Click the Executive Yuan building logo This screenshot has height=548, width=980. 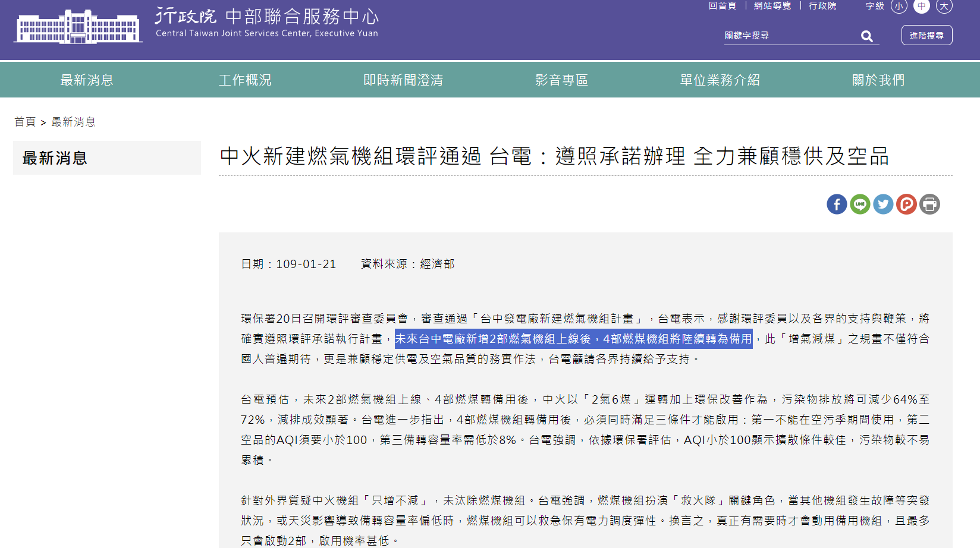78,27
